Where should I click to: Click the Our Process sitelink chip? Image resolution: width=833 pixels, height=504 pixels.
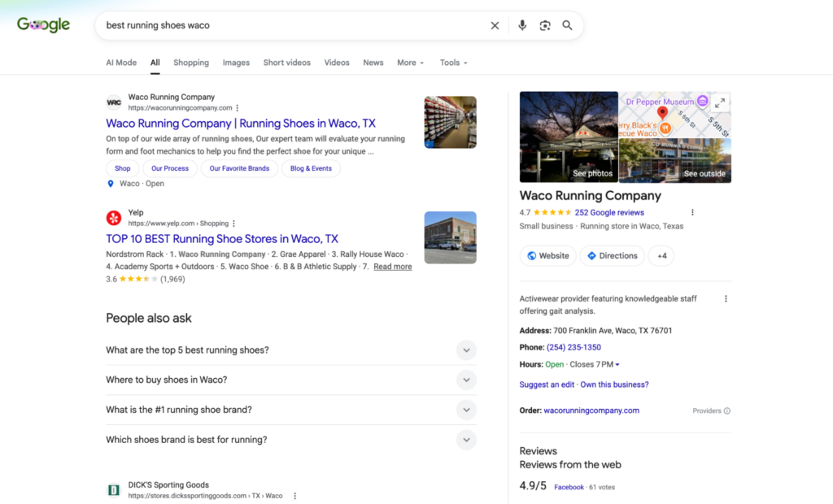pyautogui.click(x=170, y=168)
